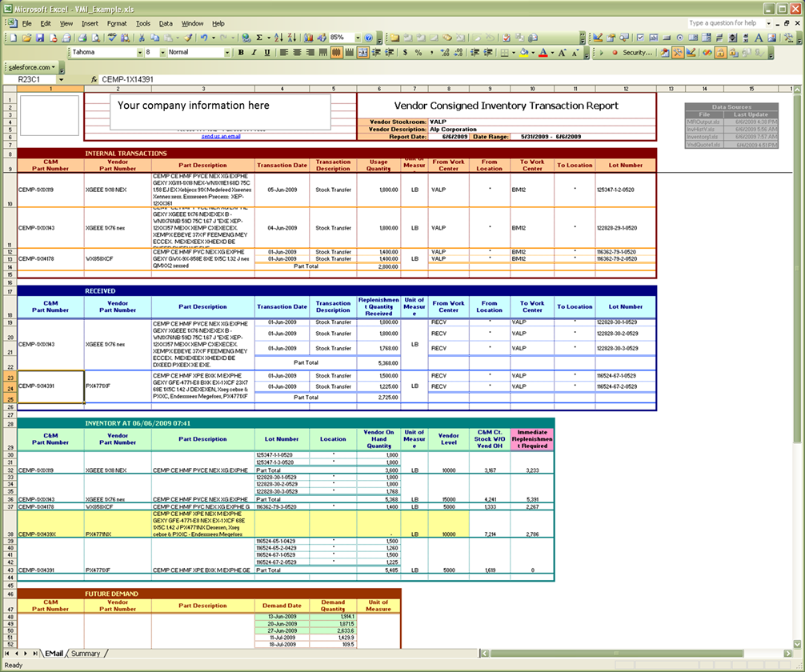Select the Check Box control tool
The height and width of the screenshot is (672, 805).
click(640, 38)
